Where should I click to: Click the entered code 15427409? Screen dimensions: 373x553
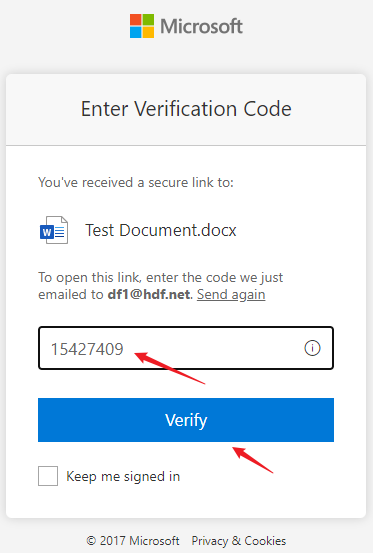click(x=87, y=349)
